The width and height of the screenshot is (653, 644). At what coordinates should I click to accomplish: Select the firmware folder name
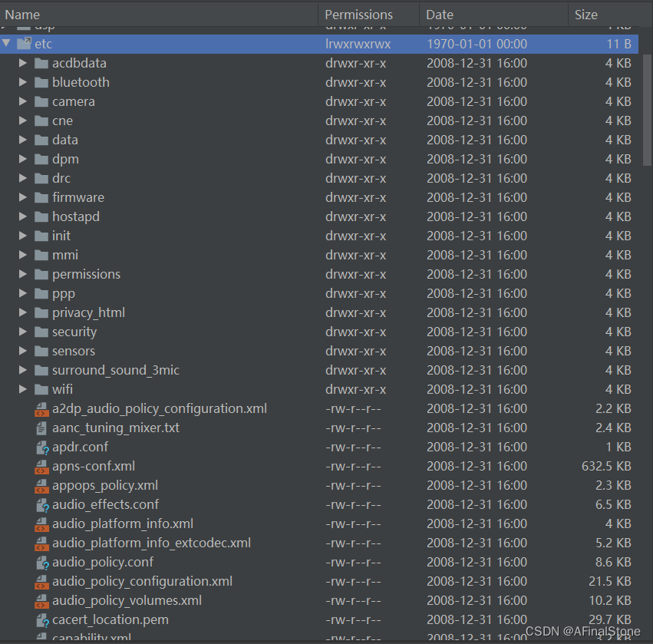click(x=78, y=197)
